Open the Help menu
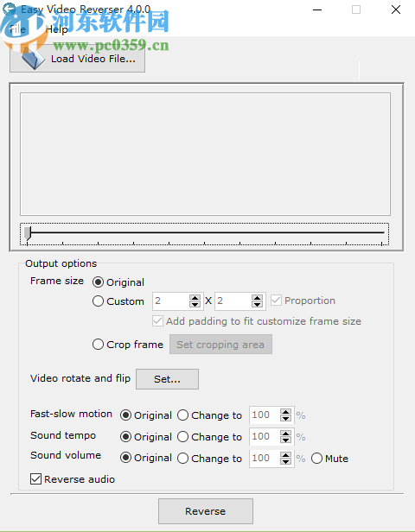This screenshot has height=532, width=415. (56, 29)
